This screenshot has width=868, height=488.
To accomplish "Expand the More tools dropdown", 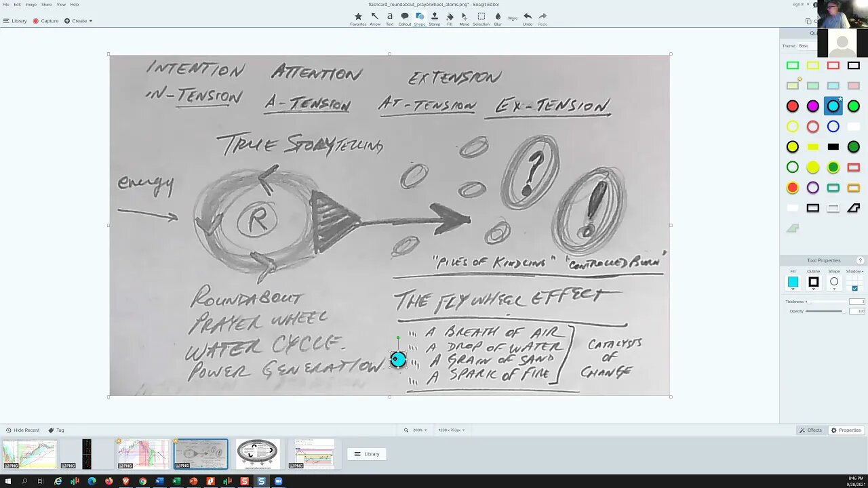I will (513, 18).
